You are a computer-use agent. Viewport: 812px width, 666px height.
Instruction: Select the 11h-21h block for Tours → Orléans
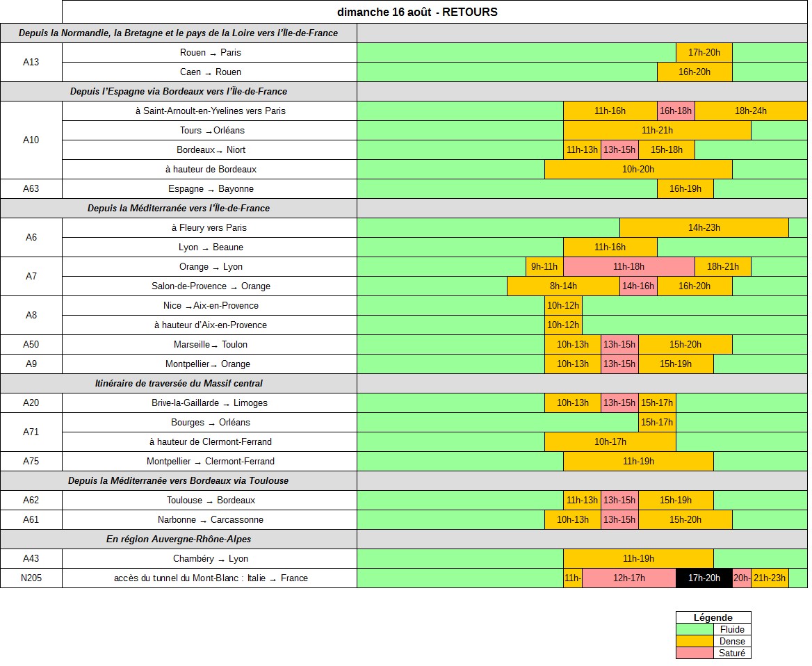(657, 130)
